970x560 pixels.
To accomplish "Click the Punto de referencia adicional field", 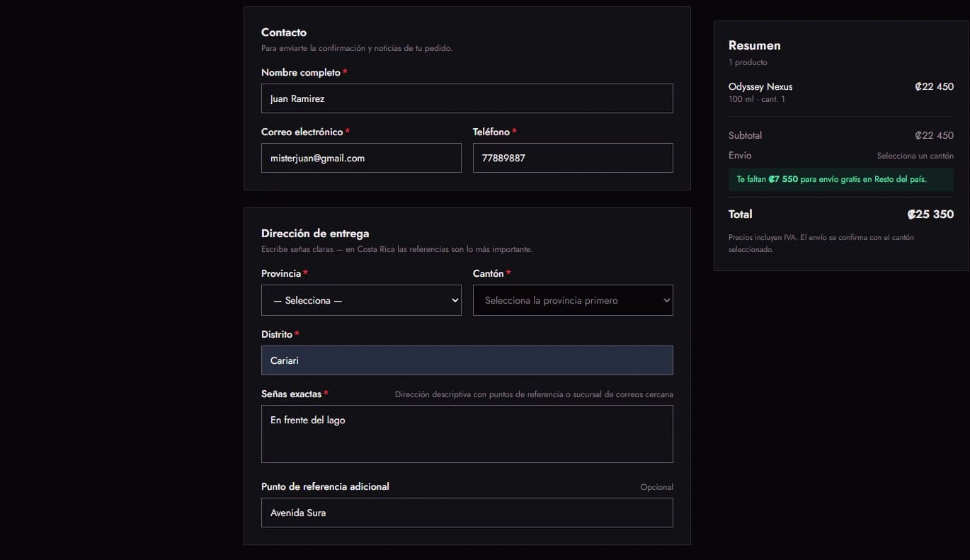I will click(x=467, y=513).
